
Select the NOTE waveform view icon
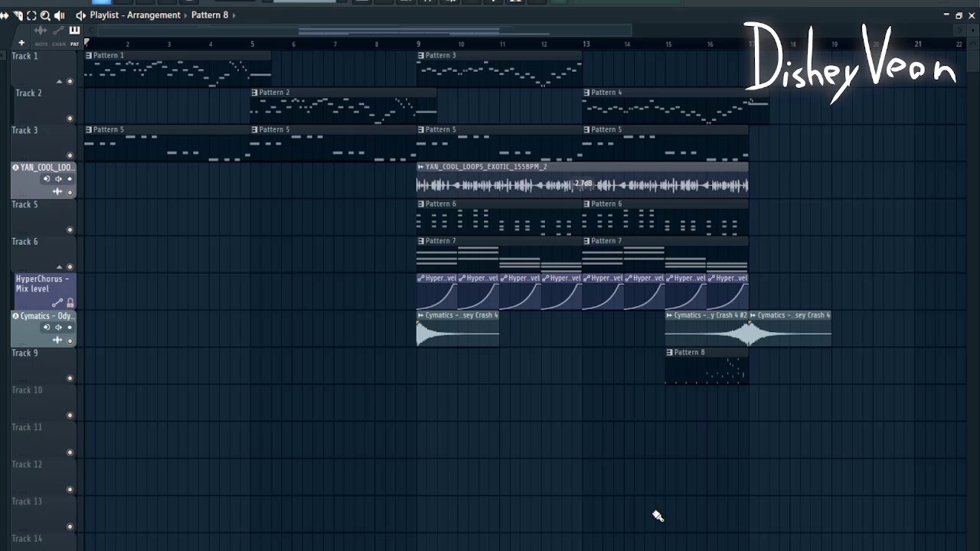[x=41, y=31]
